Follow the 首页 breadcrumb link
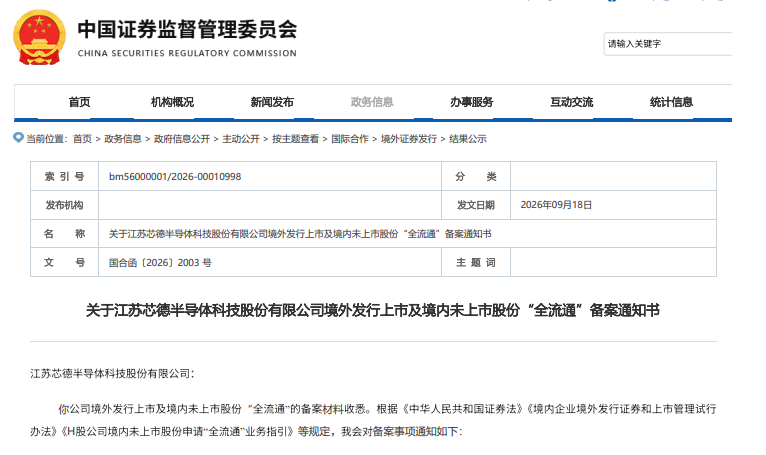The height and width of the screenshot is (455, 766). click(x=82, y=139)
